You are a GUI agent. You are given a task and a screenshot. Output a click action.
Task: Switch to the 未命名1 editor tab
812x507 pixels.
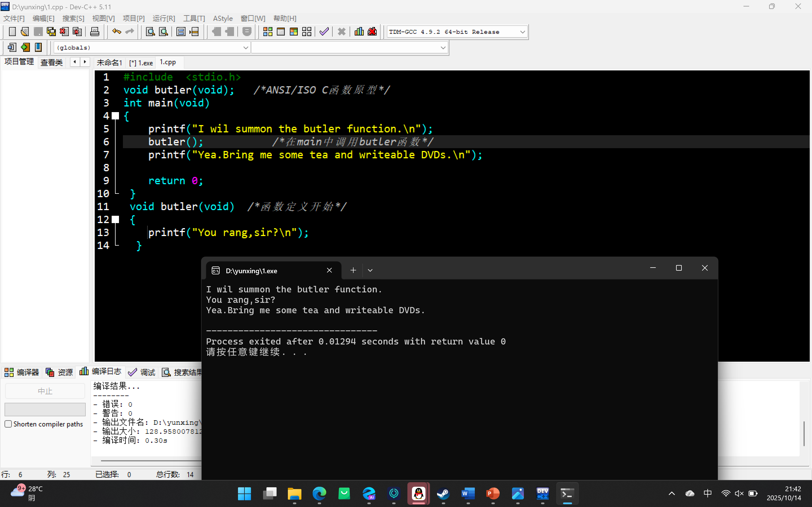pos(109,63)
